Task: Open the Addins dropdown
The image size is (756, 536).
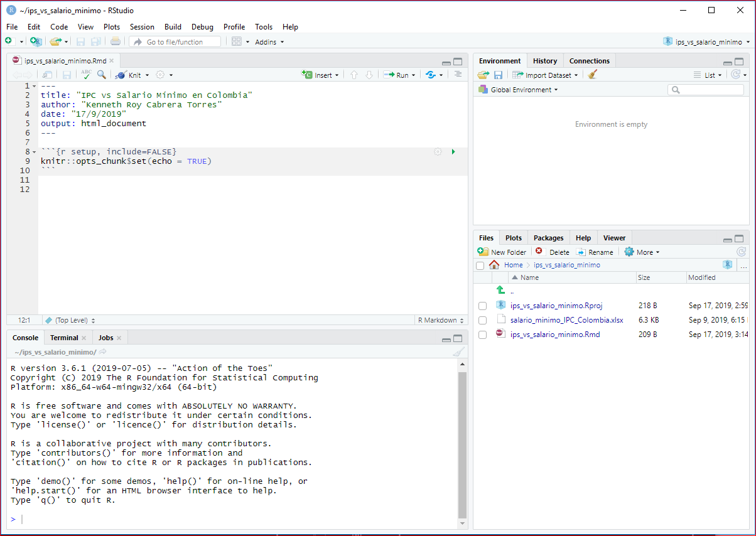Action: pos(269,42)
